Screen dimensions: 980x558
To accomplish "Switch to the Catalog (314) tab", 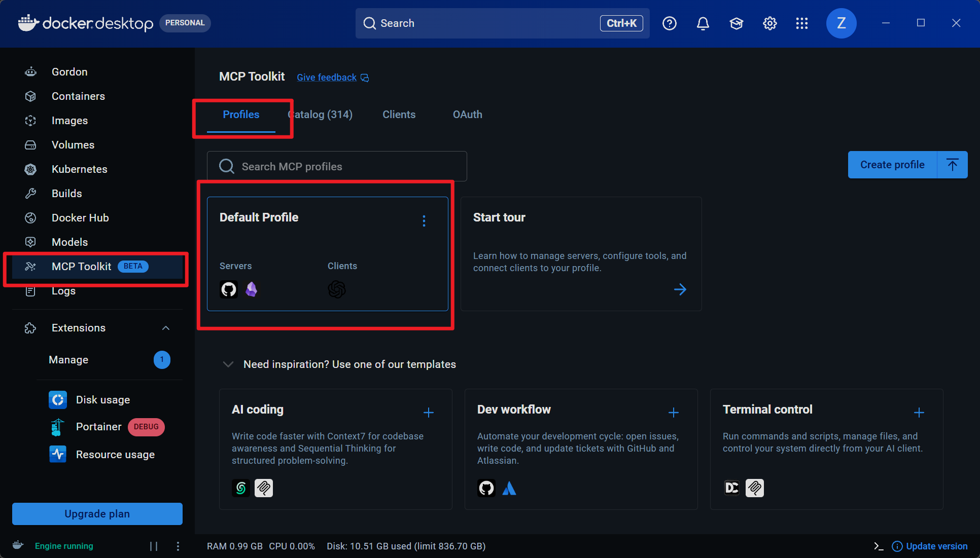I will pyautogui.click(x=320, y=115).
